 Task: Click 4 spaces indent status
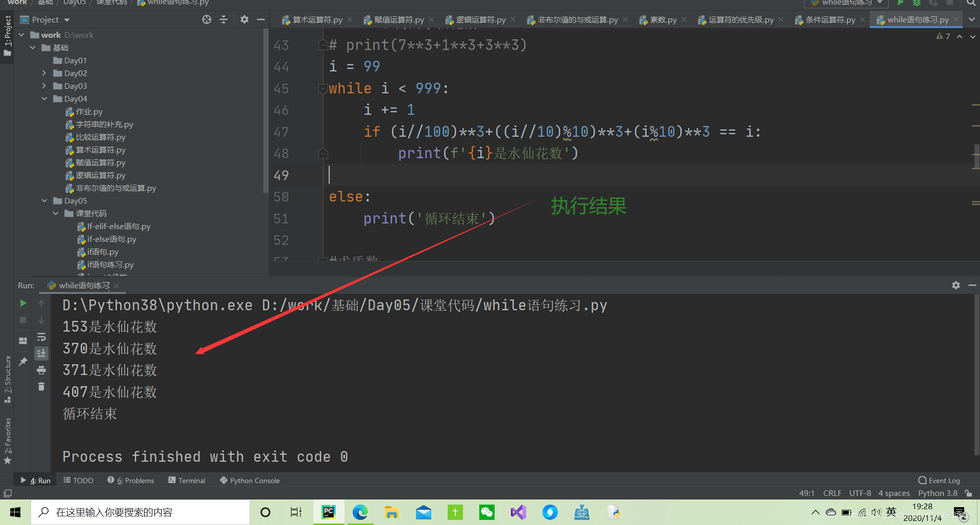click(x=894, y=493)
